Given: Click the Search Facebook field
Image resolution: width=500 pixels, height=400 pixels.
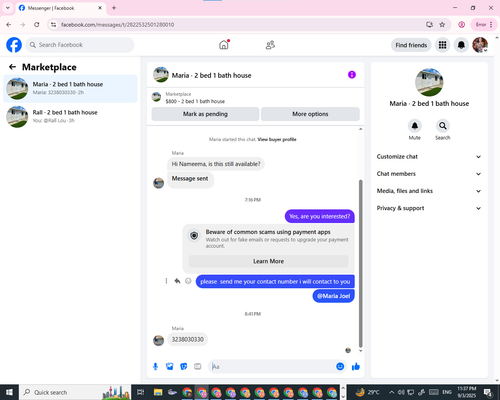Looking at the screenshot, I should click(80, 45).
